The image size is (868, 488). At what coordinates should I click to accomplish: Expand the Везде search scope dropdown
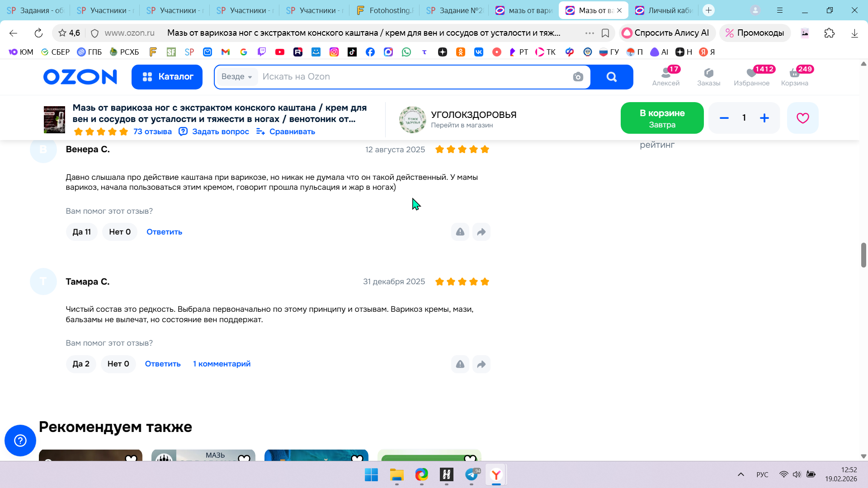[237, 77]
